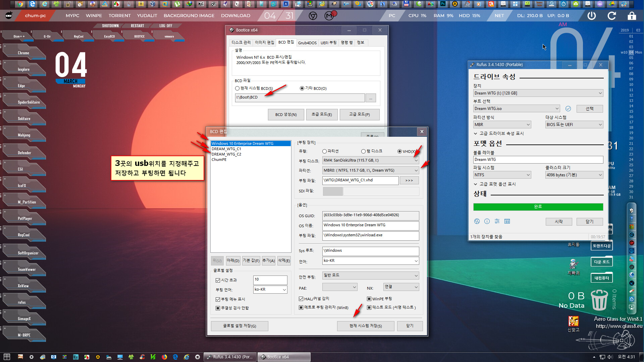Click 현재 시스템 저장 button

click(x=366, y=326)
